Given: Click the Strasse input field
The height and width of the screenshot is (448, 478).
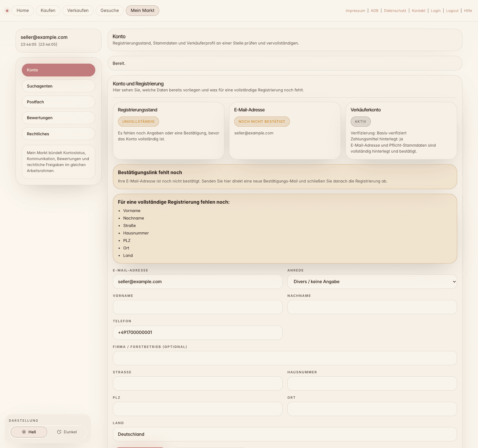Looking at the screenshot, I should [197, 383].
